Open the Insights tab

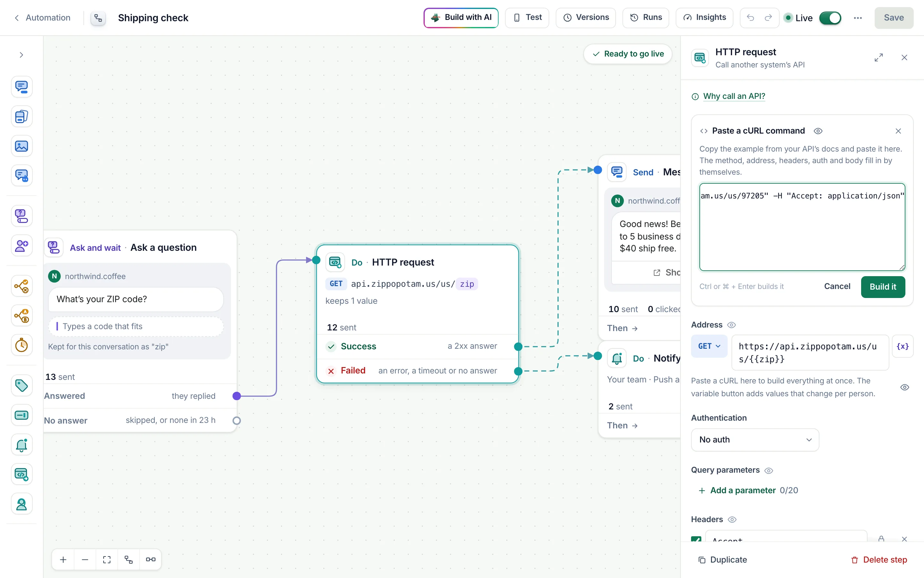point(704,18)
